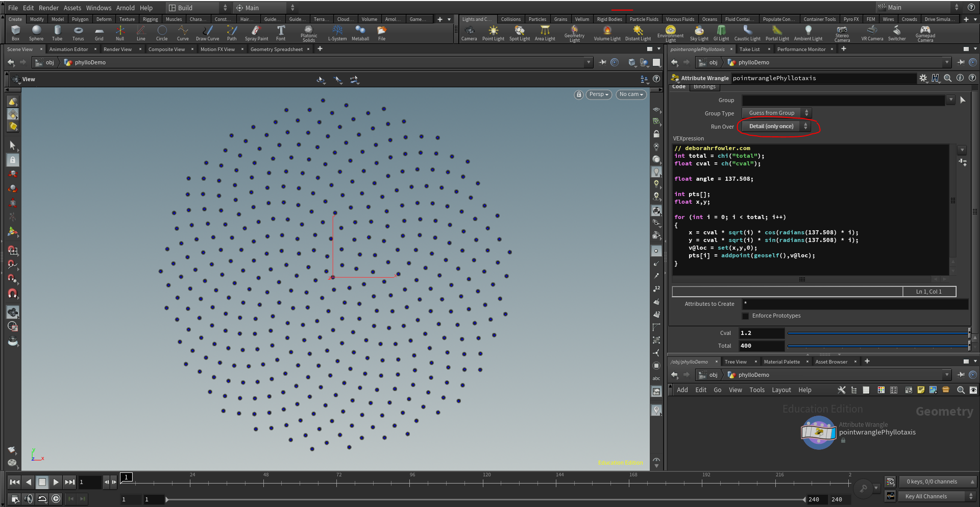
Task: Open the Persp viewport menu
Action: (598, 94)
